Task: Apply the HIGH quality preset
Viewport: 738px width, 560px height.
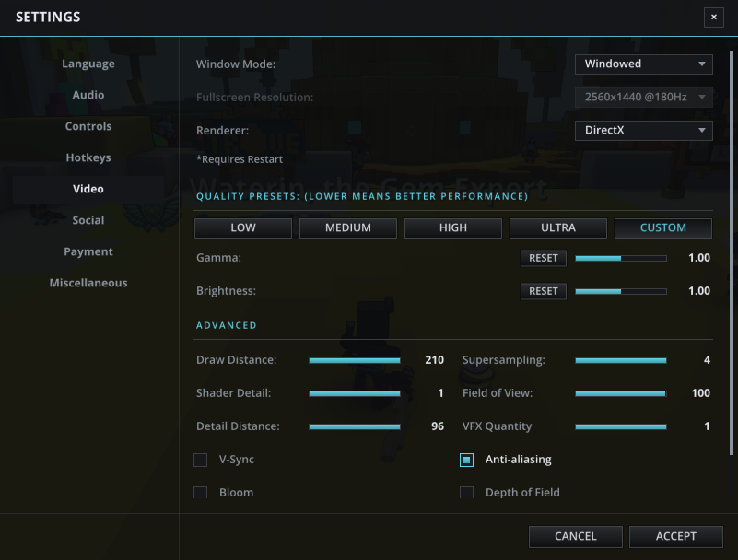Action: (x=452, y=227)
